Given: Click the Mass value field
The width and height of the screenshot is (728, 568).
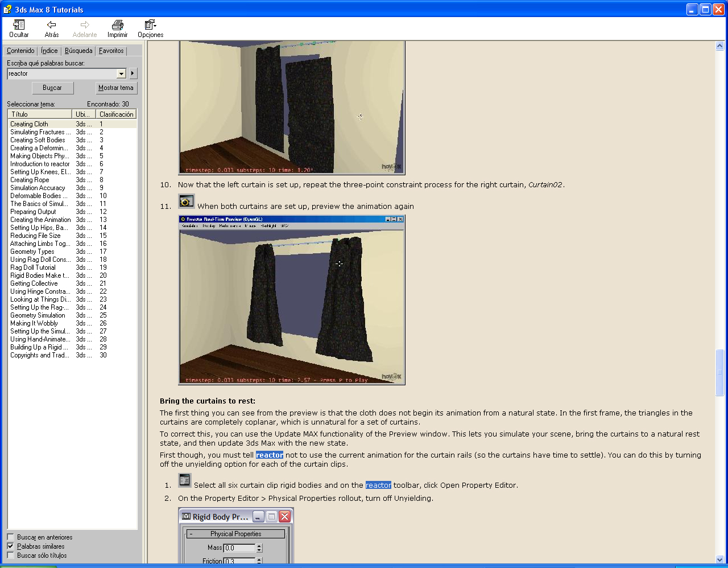Looking at the screenshot, I should click(x=239, y=548).
